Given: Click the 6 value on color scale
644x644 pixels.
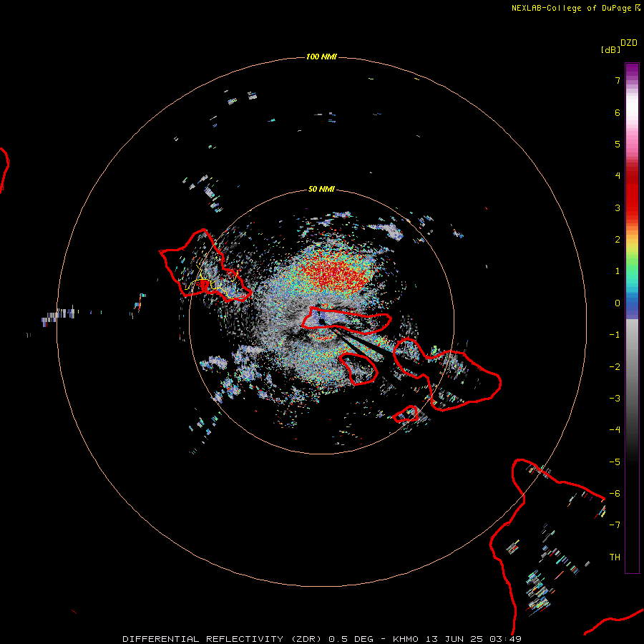Looking at the screenshot, I should click(618, 112).
